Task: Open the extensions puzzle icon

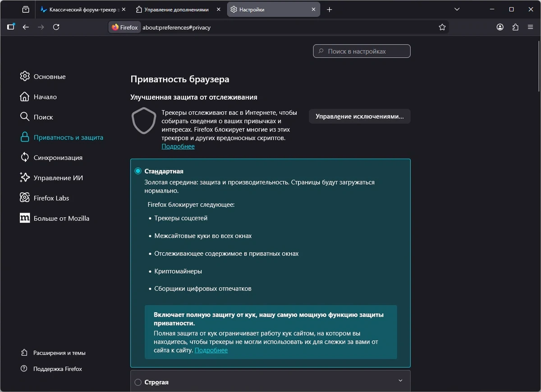Action: pos(515,27)
